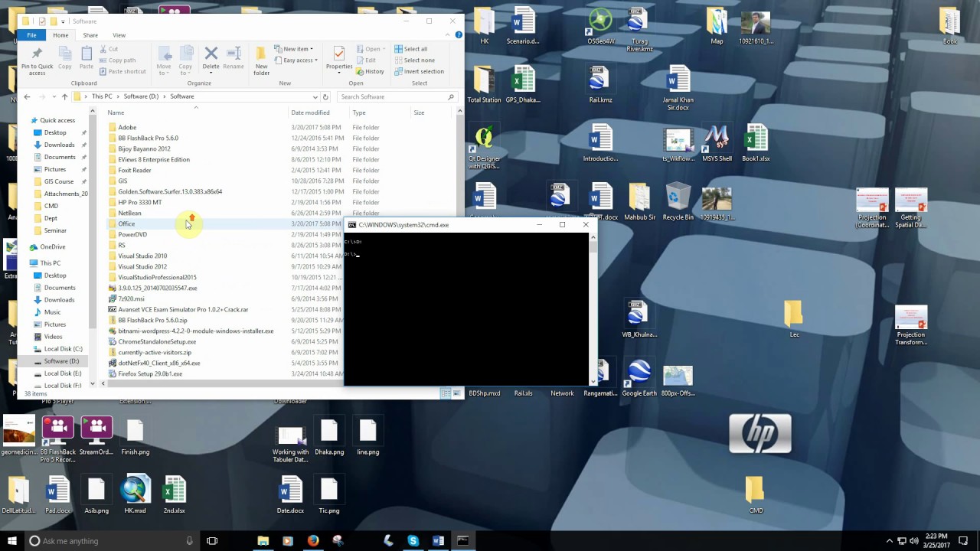Collapse the ribbon with chevron
980x551 pixels.
(x=449, y=35)
